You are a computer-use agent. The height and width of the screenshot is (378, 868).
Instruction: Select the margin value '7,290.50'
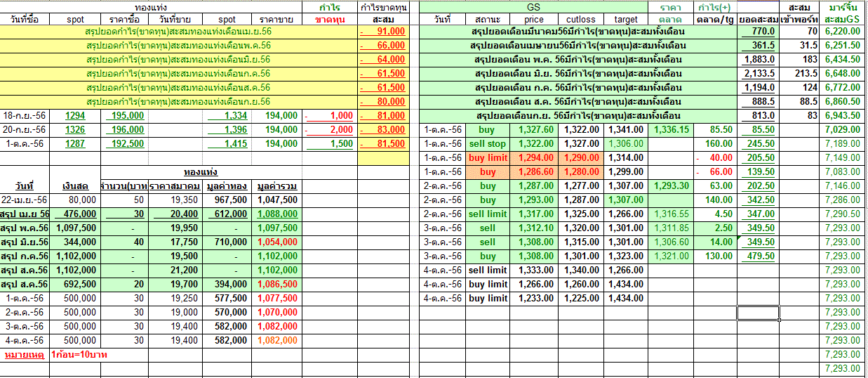(843, 214)
